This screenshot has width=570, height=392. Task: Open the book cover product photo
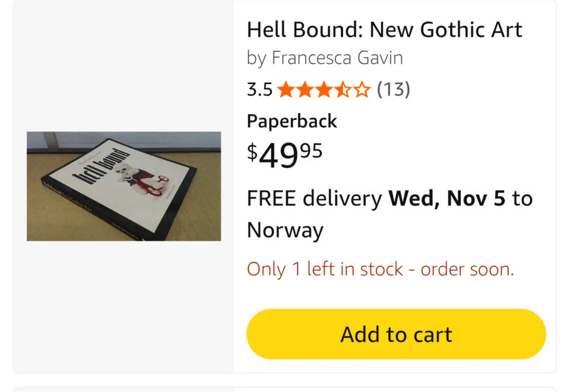click(x=123, y=186)
